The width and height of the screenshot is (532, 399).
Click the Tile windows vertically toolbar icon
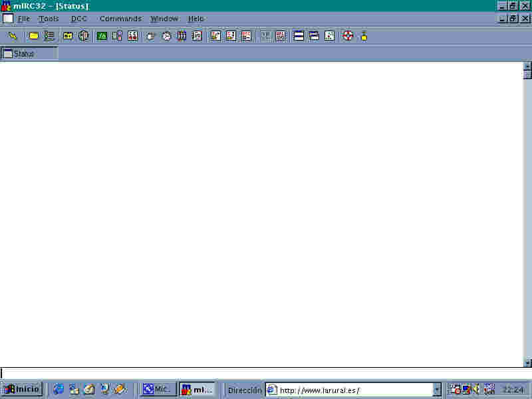pyautogui.click(x=314, y=36)
